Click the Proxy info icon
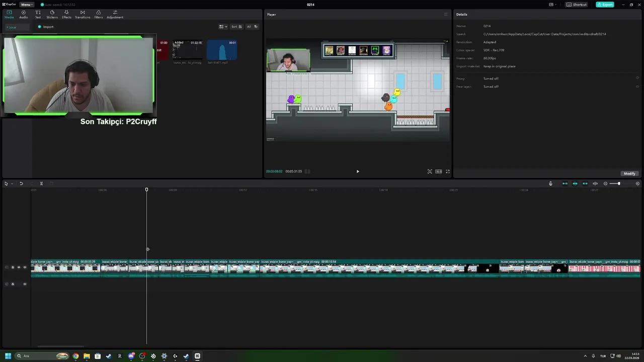This screenshot has width=644, height=362. (637, 78)
